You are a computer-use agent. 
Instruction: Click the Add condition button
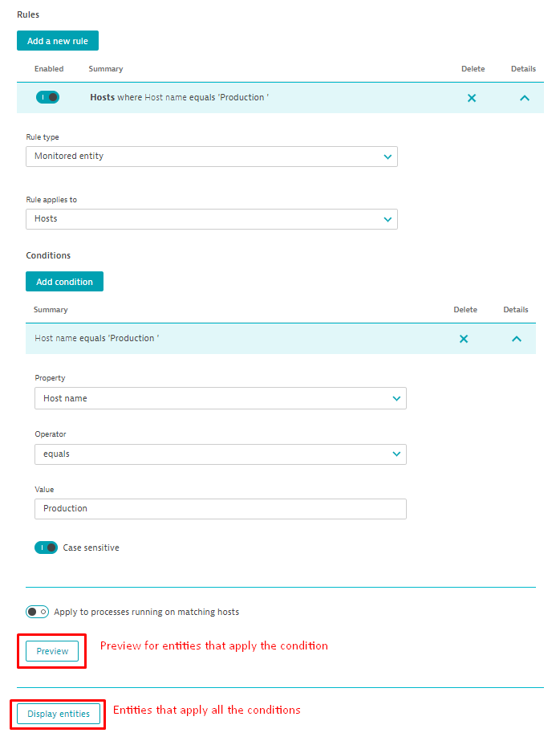point(64,282)
